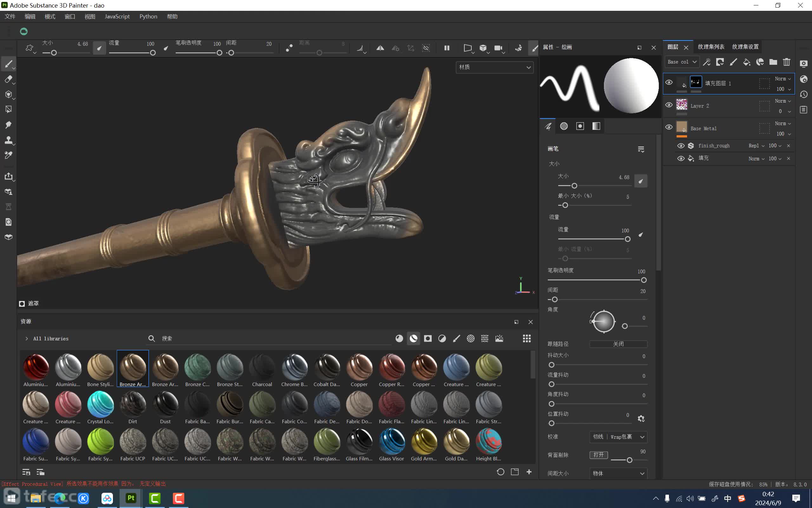Open the 跟随路径 关闭 dropdown

pos(619,344)
